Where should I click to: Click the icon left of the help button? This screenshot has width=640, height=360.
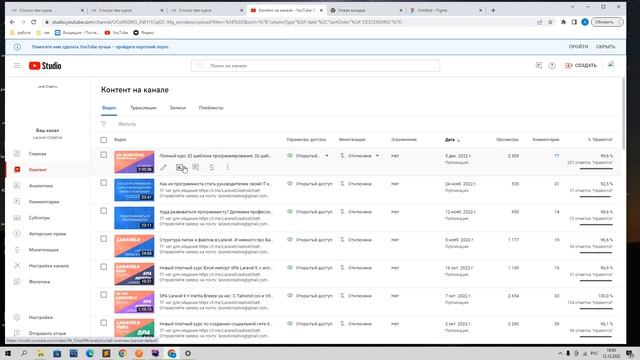[x=539, y=65]
